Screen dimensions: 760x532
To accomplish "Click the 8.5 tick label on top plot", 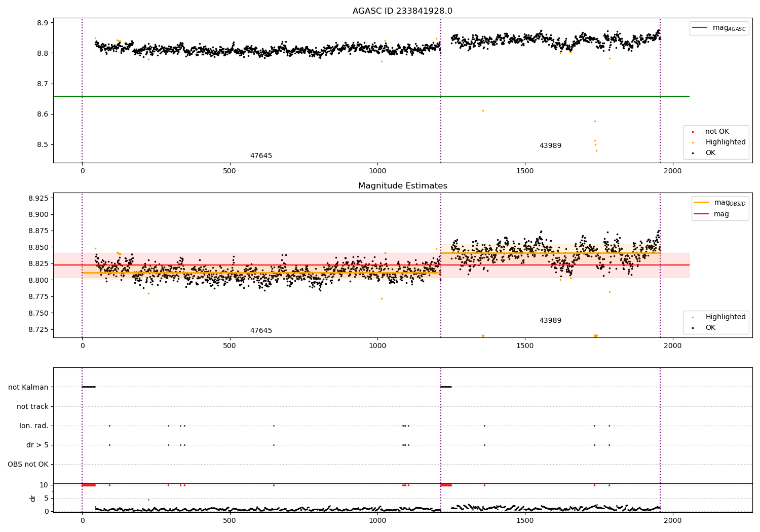I will [x=43, y=144].
